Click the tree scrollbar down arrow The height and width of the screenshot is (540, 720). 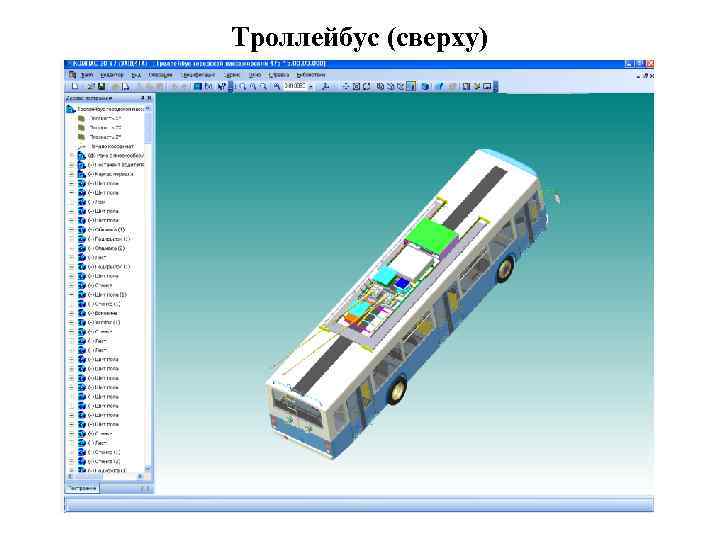click(148, 469)
